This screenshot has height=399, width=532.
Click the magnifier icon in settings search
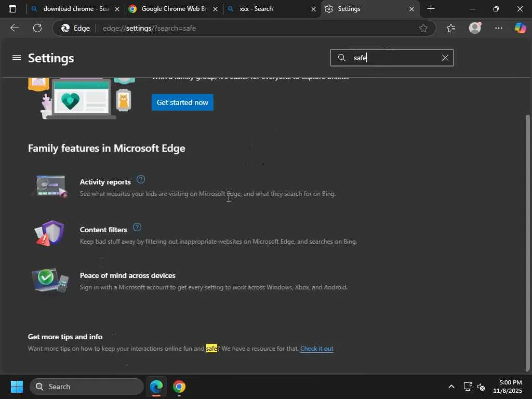coord(342,58)
